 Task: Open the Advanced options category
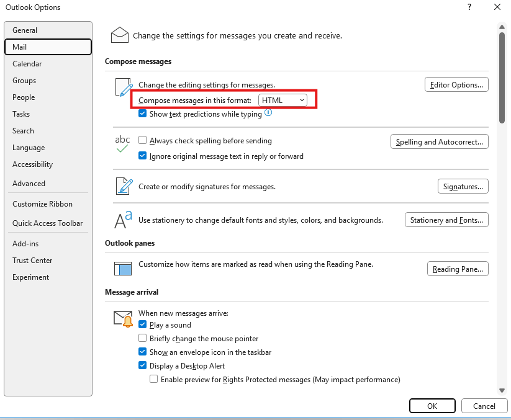(x=48, y=184)
